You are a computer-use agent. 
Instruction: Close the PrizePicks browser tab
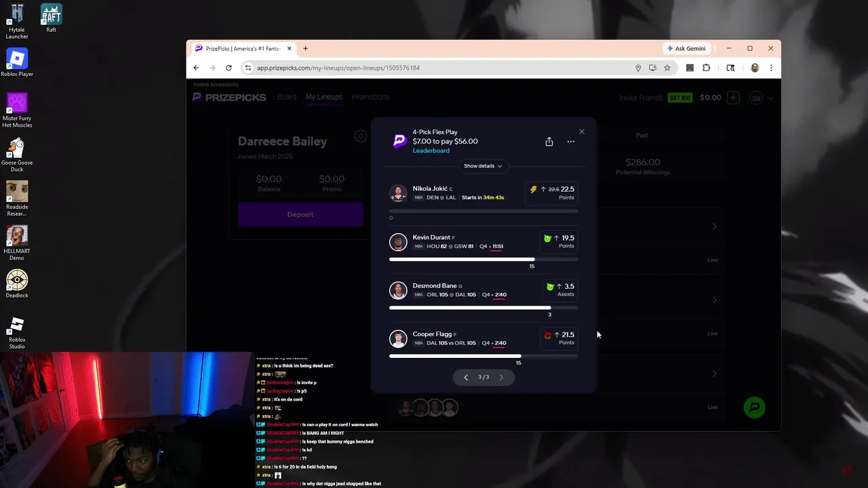click(289, 49)
